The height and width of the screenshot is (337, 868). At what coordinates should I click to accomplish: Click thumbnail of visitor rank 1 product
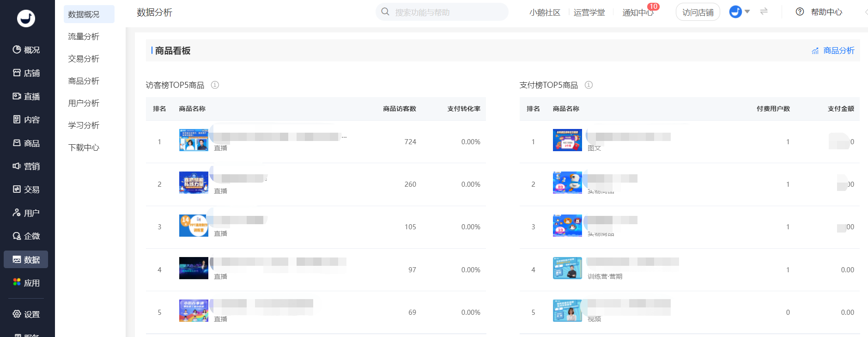194,140
